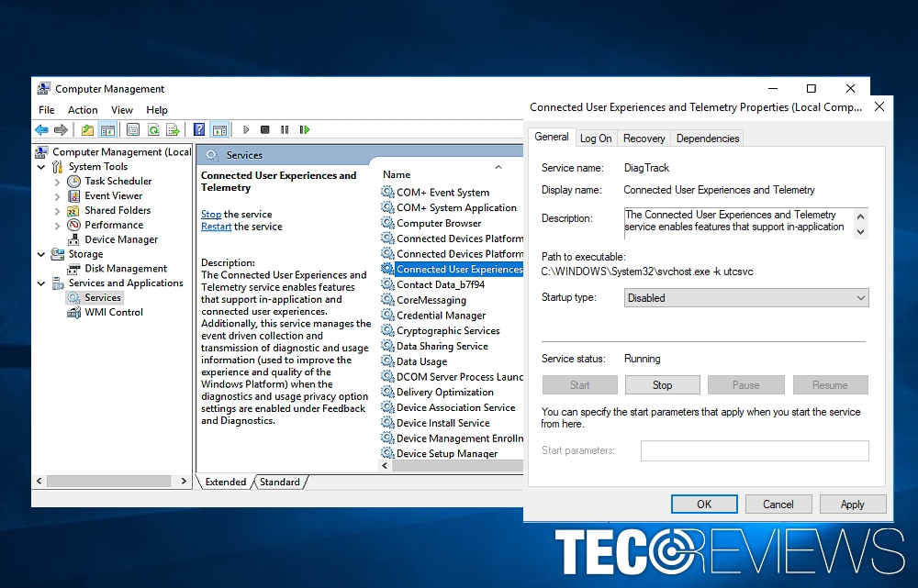Click the Stop button for service status

(x=662, y=385)
